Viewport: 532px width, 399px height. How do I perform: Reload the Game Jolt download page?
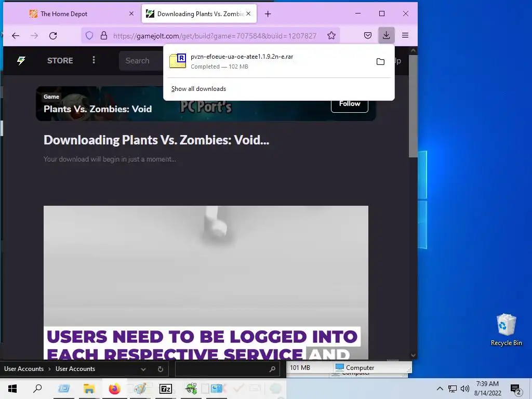pos(53,36)
